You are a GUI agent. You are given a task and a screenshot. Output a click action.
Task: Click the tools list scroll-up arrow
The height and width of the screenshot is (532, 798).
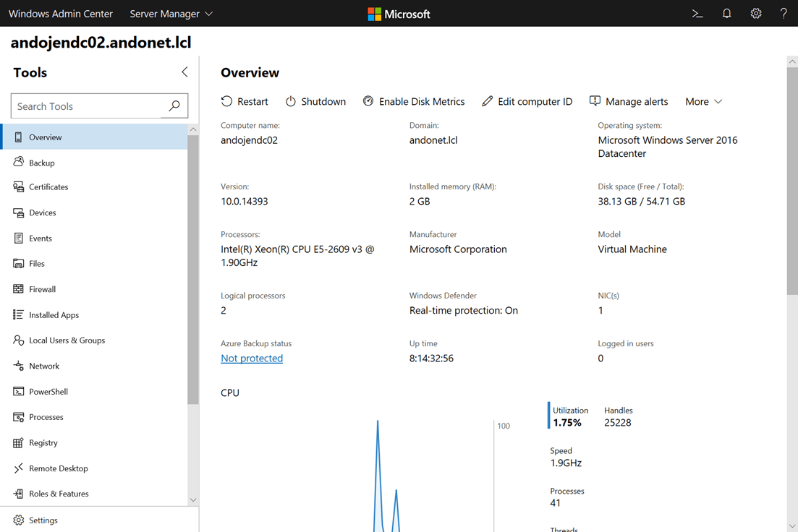pyautogui.click(x=193, y=129)
